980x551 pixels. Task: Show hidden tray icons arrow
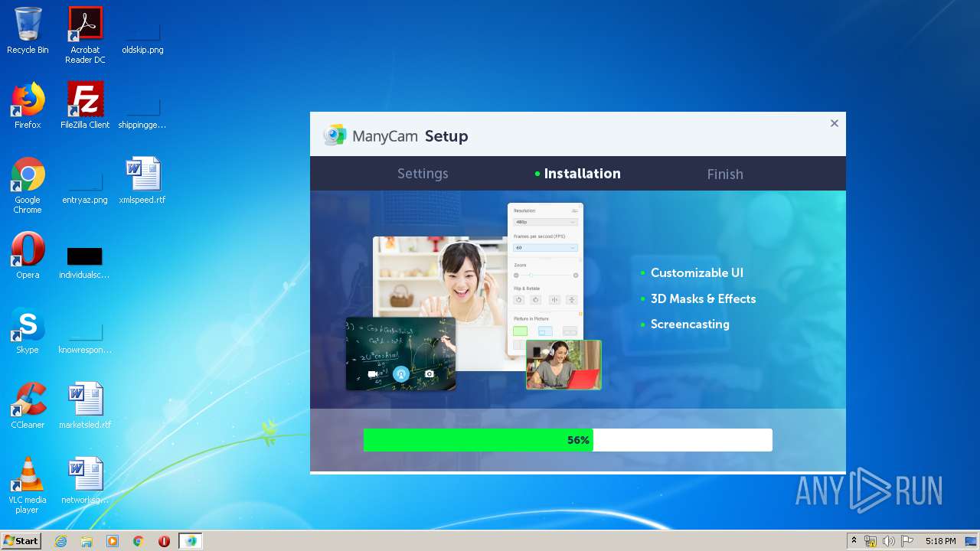pos(854,541)
